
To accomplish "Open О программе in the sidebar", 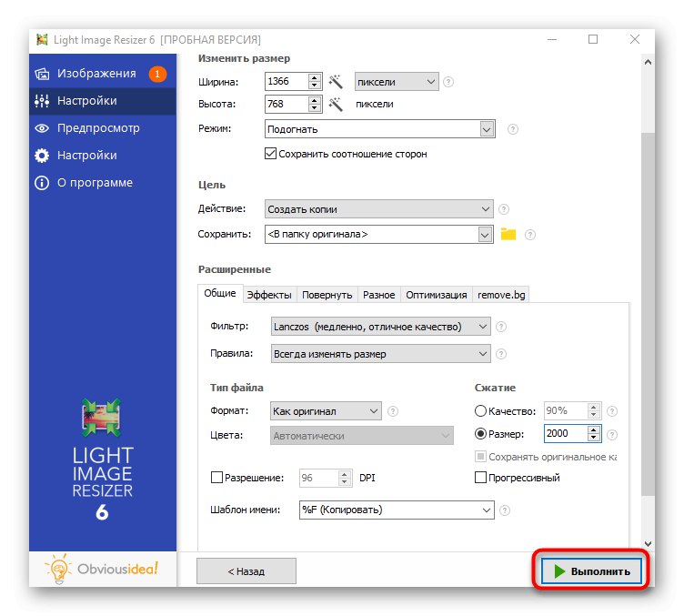I will [103, 183].
